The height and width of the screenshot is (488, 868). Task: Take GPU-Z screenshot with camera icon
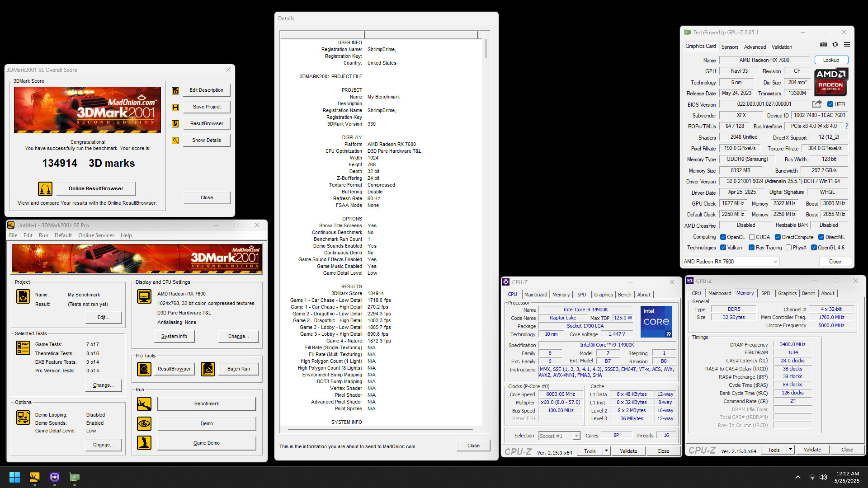824,44
